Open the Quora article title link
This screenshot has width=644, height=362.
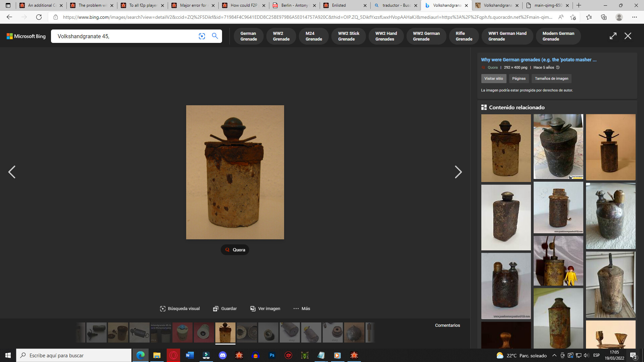coord(538,60)
